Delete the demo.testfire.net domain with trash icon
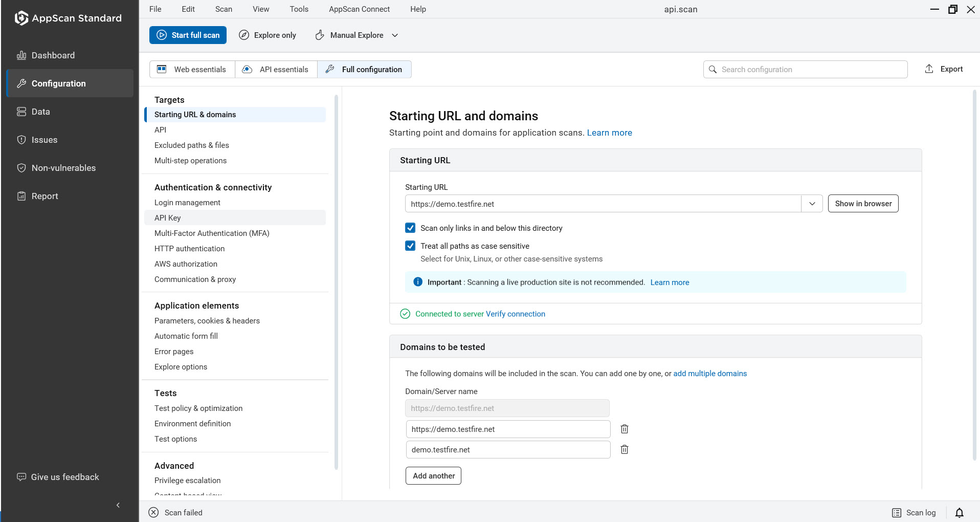Screen dimensions: 980x522 click(624, 449)
